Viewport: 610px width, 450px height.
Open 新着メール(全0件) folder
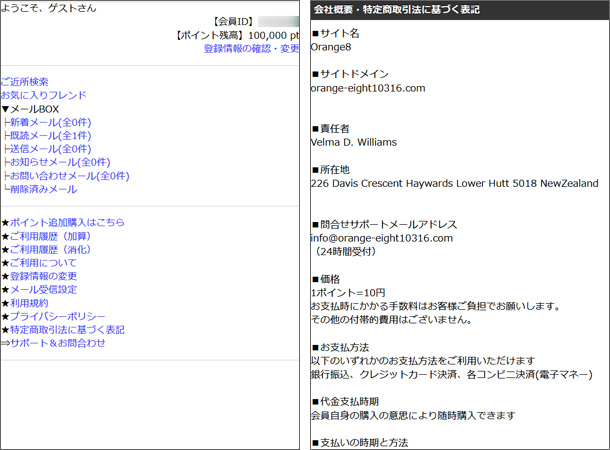(50, 122)
